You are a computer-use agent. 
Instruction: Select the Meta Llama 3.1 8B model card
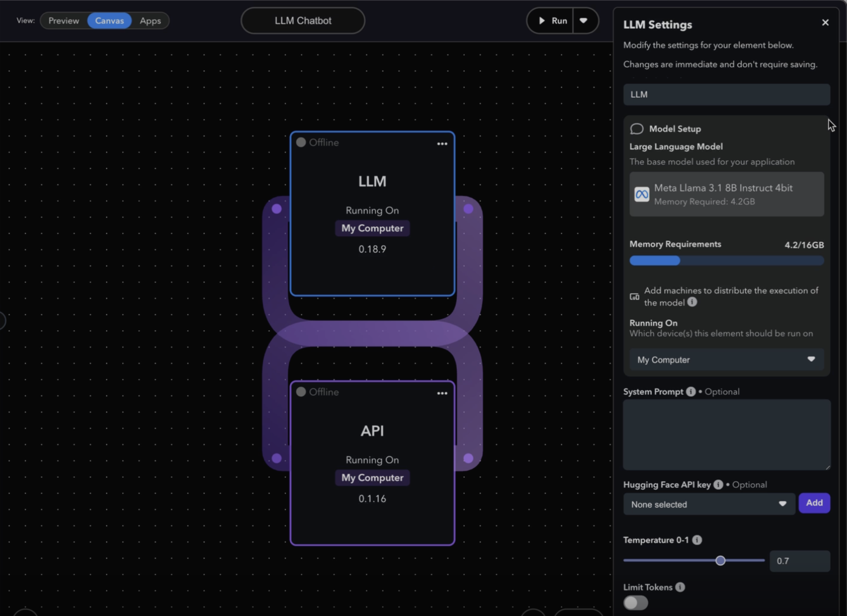click(726, 194)
